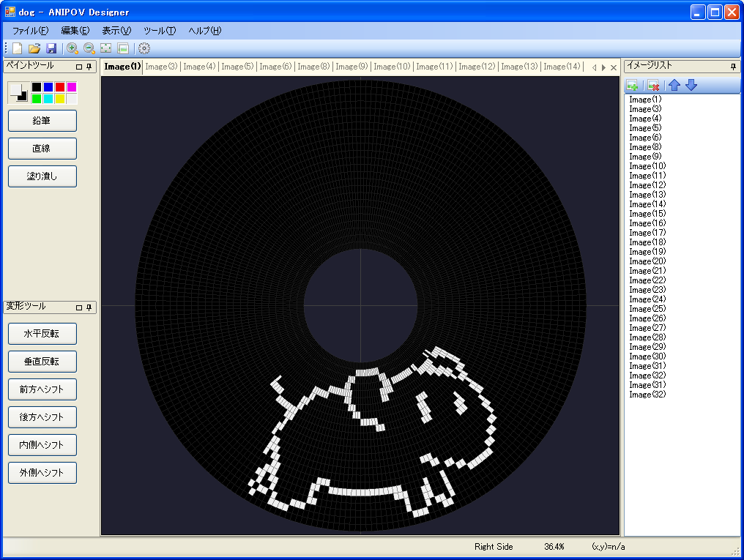Image resolution: width=744 pixels, height=560 pixels.
Task: Pick the black color swatch
Action: point(37,87)
